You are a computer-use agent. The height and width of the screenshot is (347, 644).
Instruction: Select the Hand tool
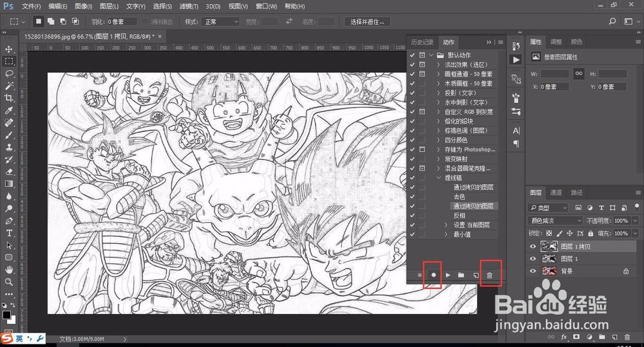[8, 270]
